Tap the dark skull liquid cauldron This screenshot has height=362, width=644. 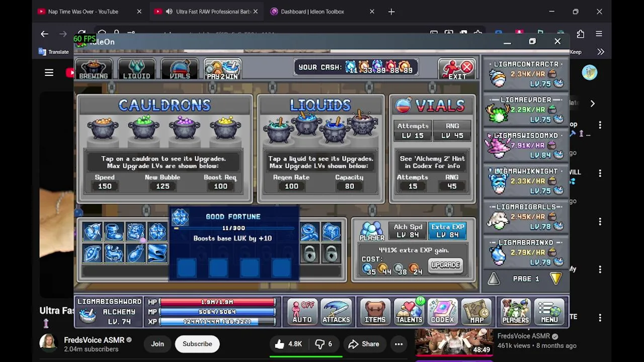click(x=362, y=123)
